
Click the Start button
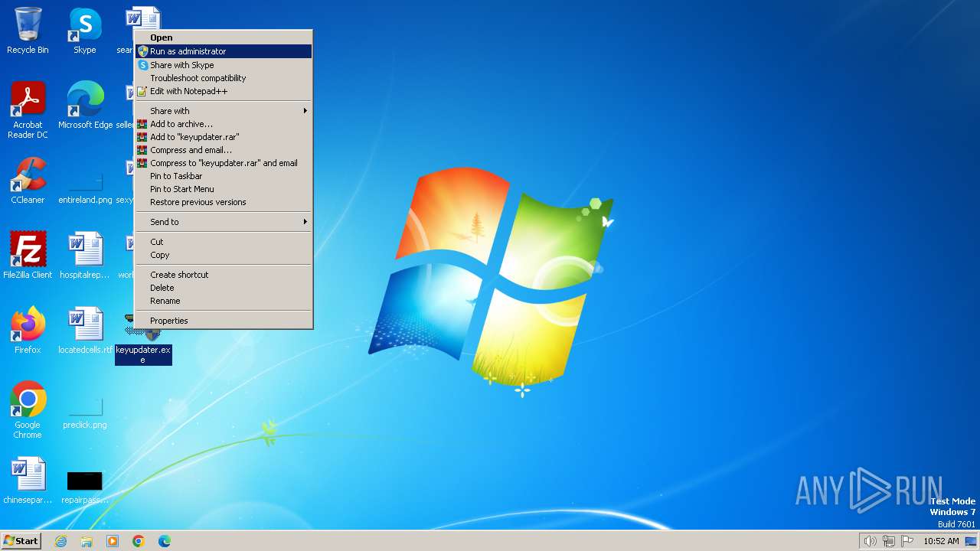[21, 541]
